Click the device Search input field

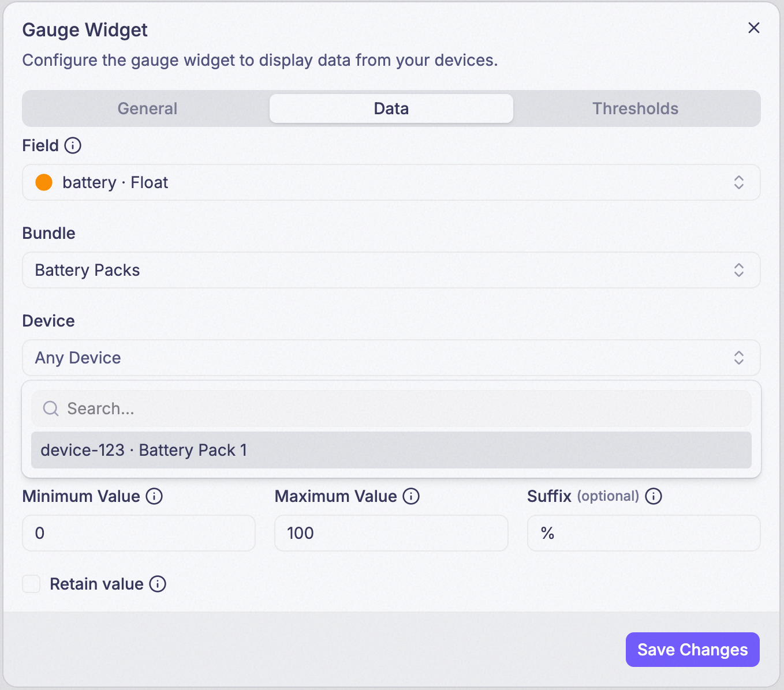pos(391,408)
